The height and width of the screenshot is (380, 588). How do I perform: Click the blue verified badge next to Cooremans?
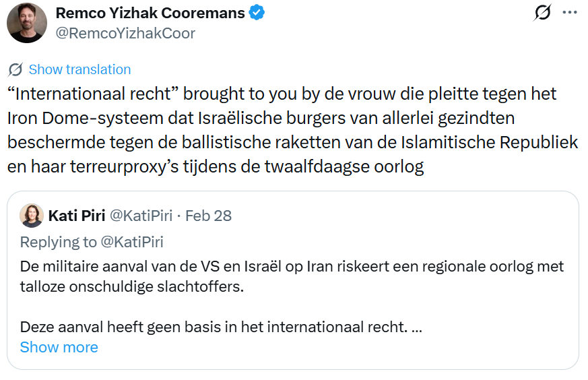tap(257, 13)
